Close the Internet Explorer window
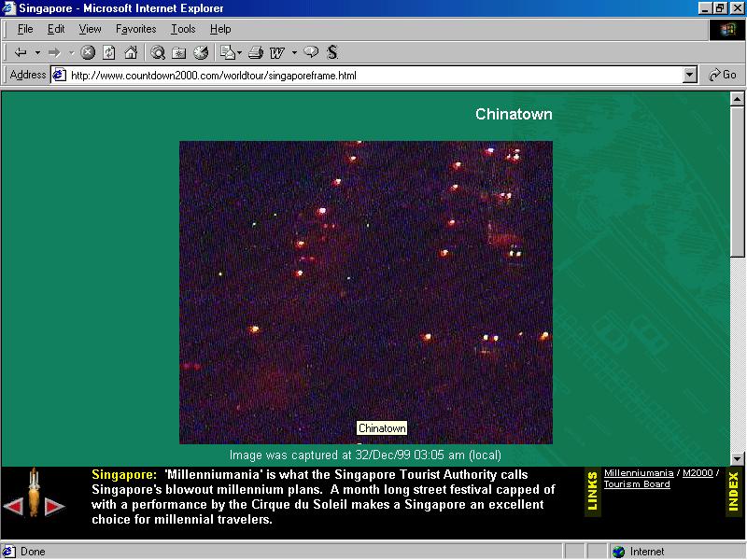The image size is (747, 560). [737, 8]
